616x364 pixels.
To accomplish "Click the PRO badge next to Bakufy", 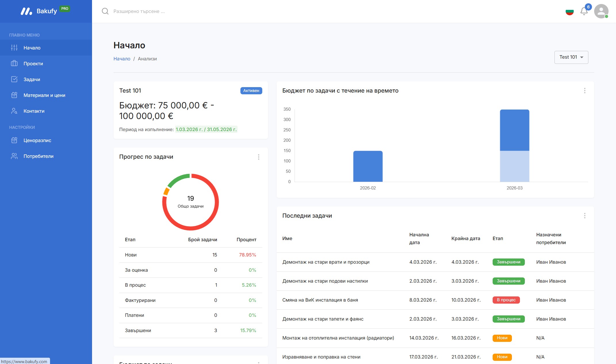I will [65, 9].
